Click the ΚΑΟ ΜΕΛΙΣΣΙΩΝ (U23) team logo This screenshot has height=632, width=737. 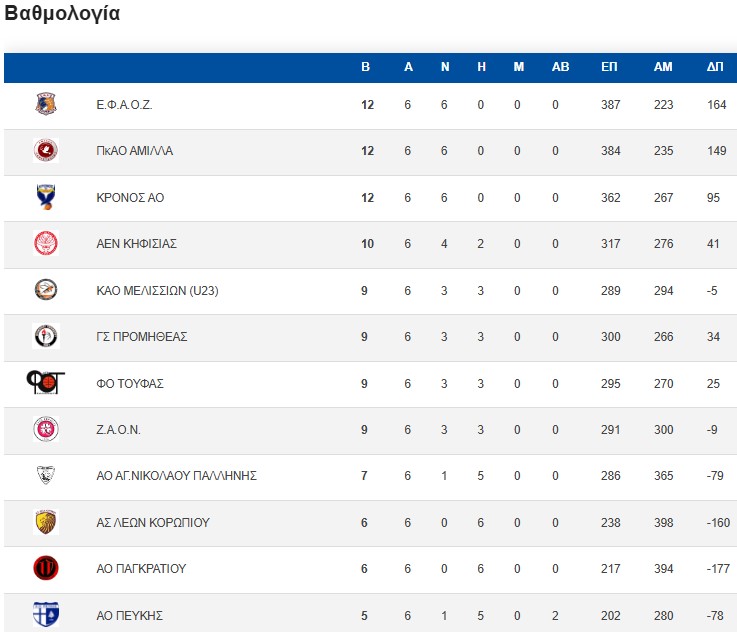[x=46, y=290]
